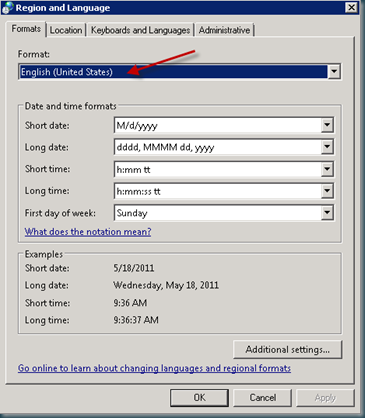Click the Wednesday, May 18, 2011 example text

coord(166,285)
